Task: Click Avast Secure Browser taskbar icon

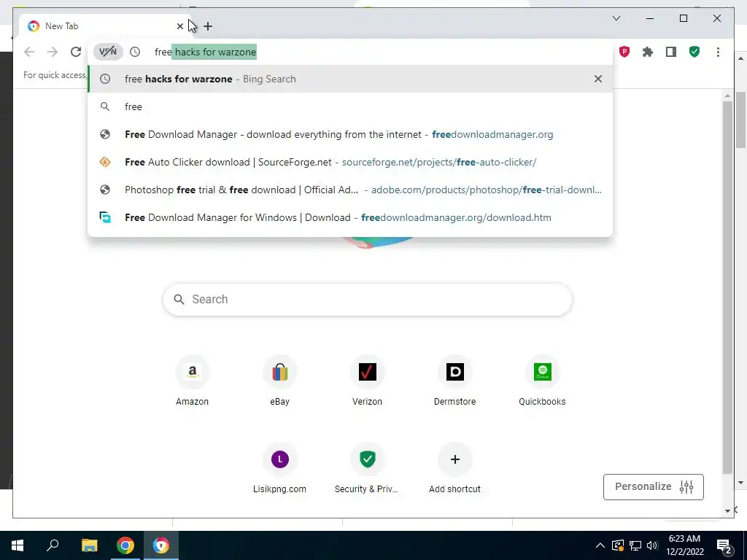Action: (x=161, y=545)
